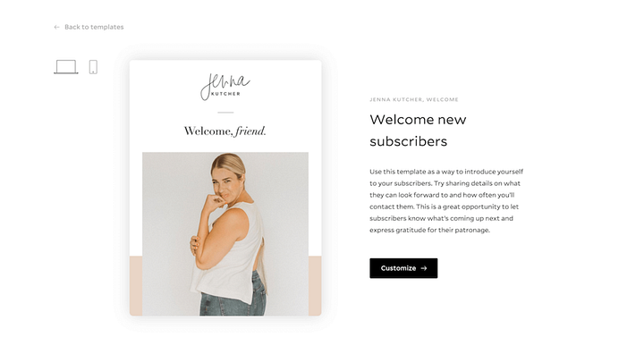Click the arrow inside Customize button
Viewport: 644px width, 337px height.
[x=424, y=268]
